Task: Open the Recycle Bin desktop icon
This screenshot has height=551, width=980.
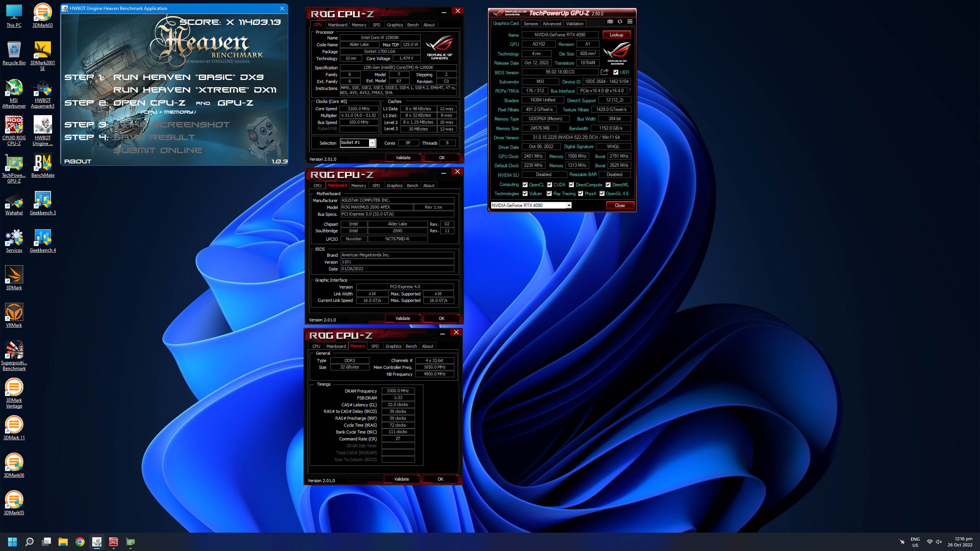Action: click(x=14, y=53)
